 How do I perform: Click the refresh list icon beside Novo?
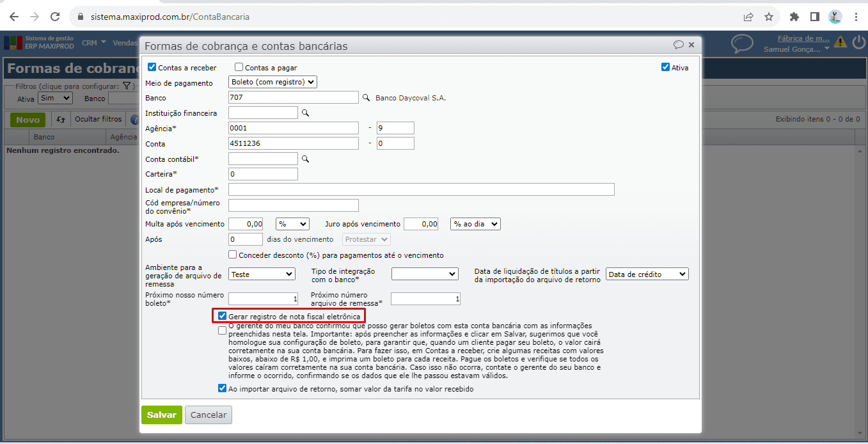(x=61, y=120)
